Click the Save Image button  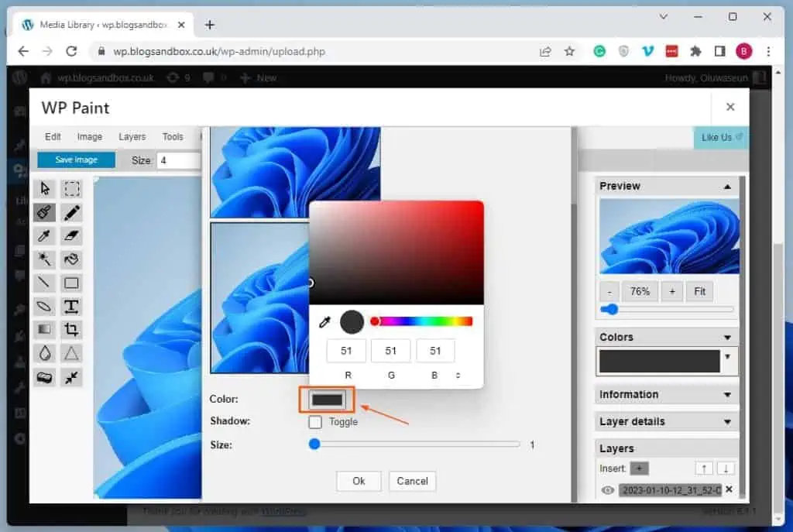pos(75,160)
